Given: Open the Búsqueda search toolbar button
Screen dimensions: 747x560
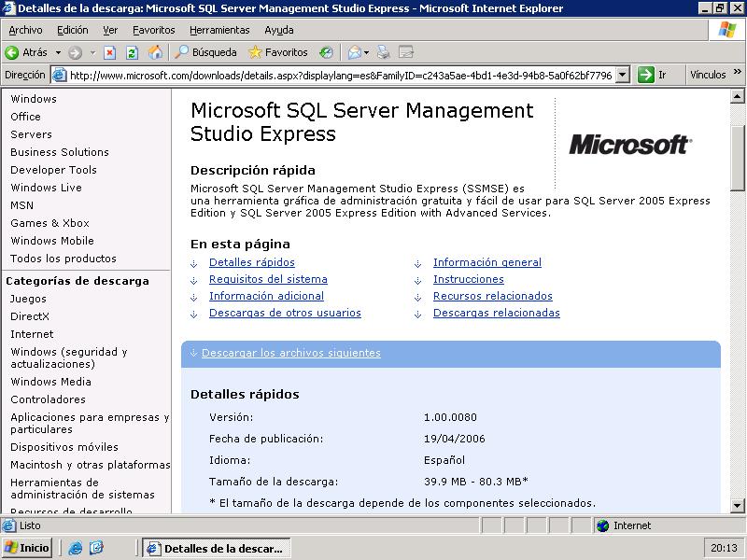Looking at the screenshot, I should 205,52.
